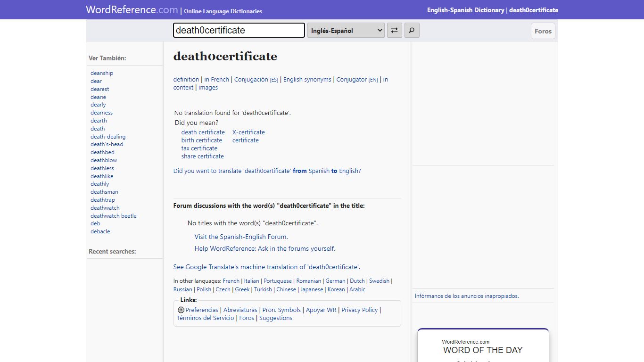The height and width of the screenshot is (362, 644).
Task: Open the Pron. Symbols link
Action: tap(281, 310)
